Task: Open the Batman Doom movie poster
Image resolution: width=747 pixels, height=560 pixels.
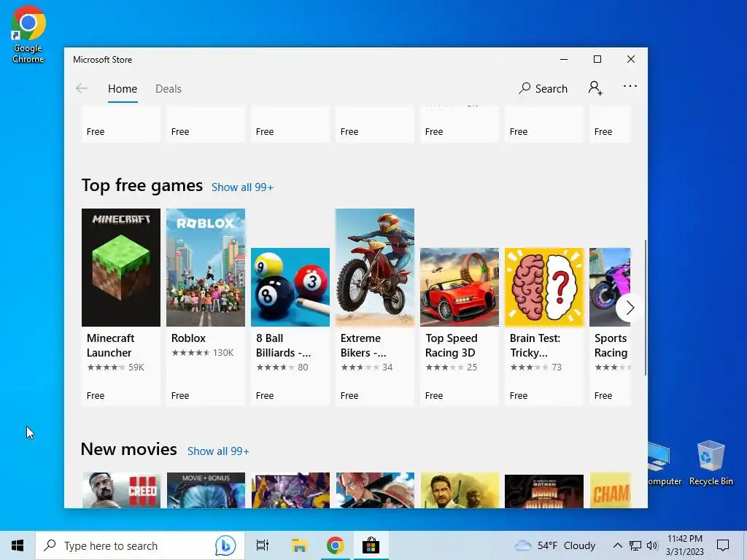Action: [x=544, y=491]
